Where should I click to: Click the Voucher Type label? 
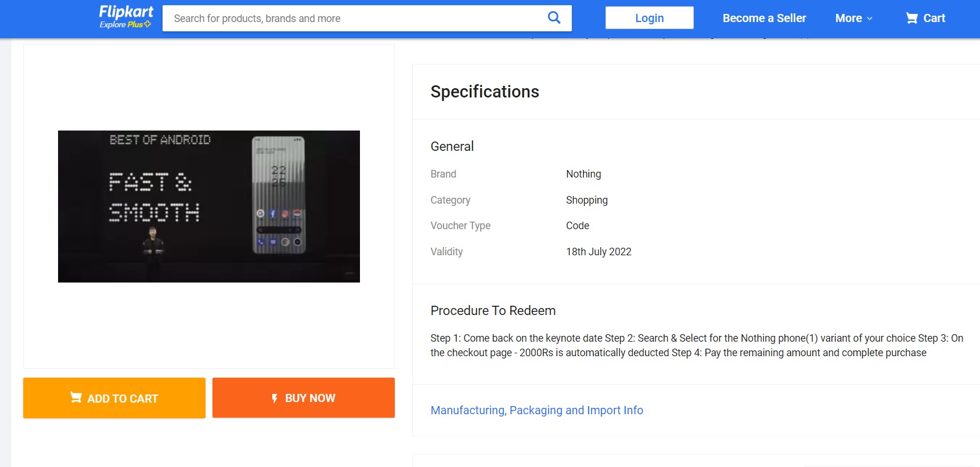[460, 226]
